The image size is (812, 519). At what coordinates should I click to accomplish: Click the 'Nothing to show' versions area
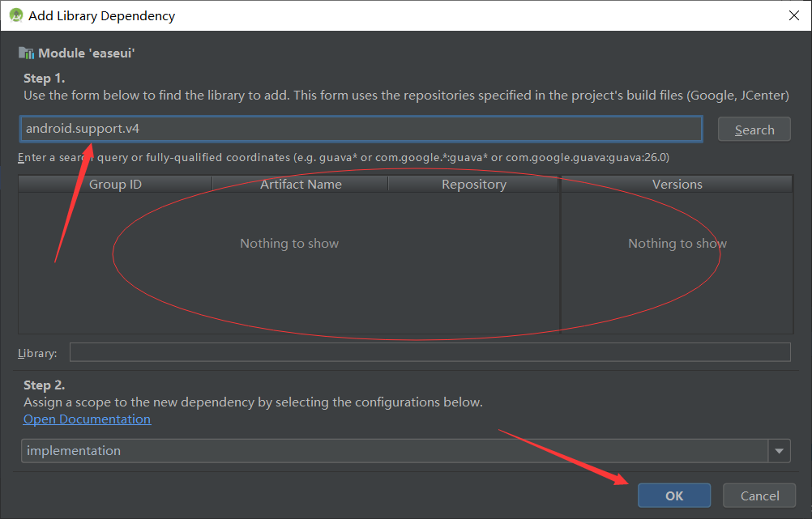coord(677,243)
